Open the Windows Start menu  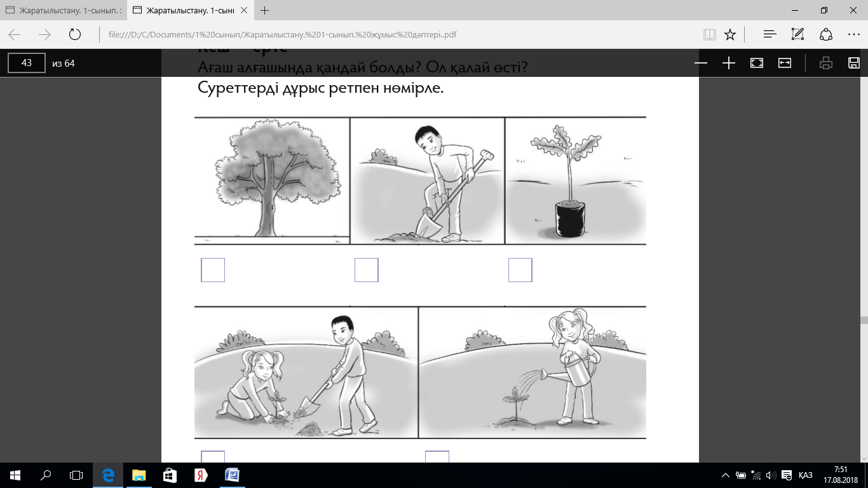(15, 475)
